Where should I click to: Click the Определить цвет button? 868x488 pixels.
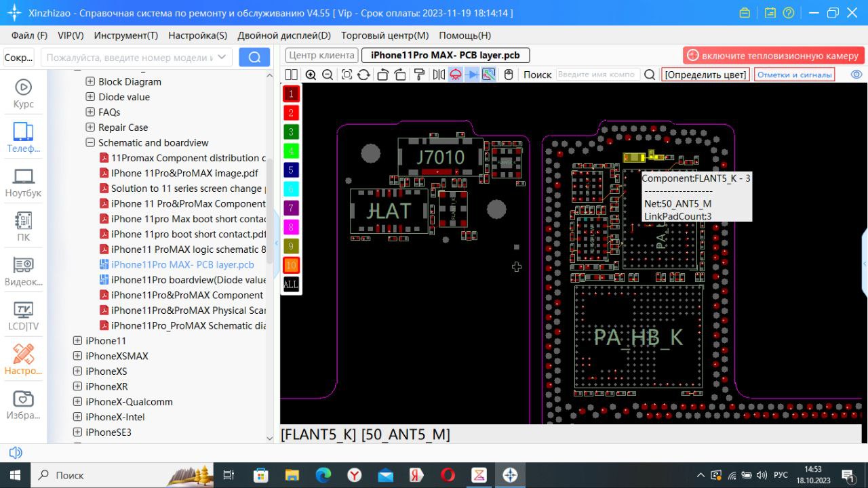click(x=705, y=75)
